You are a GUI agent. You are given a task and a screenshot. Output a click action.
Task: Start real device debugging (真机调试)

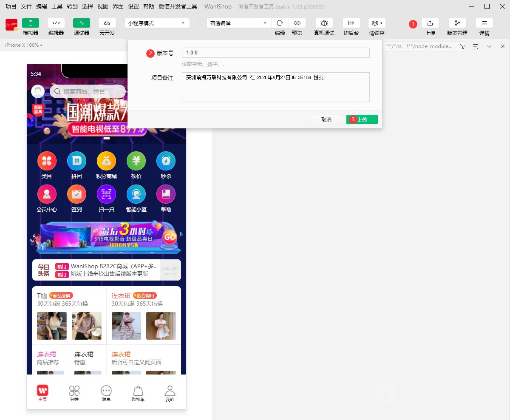point(324,23)
